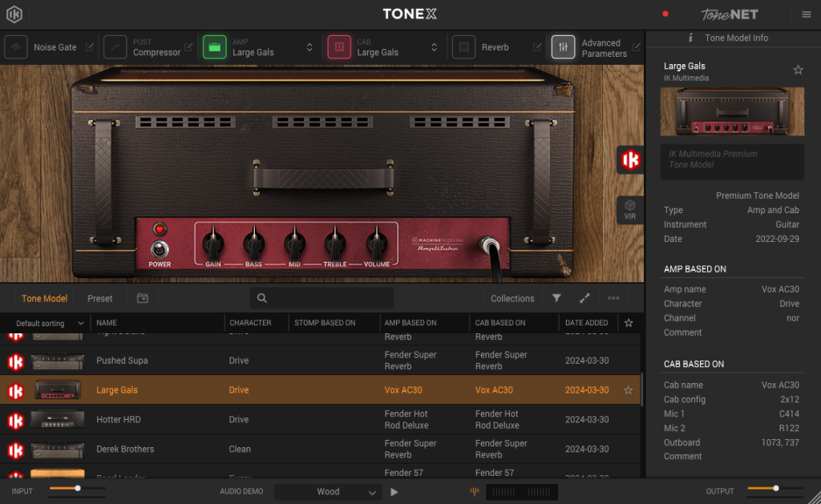Toggle the amp POWER switch
Screen dimensions: 821x504
160,249
